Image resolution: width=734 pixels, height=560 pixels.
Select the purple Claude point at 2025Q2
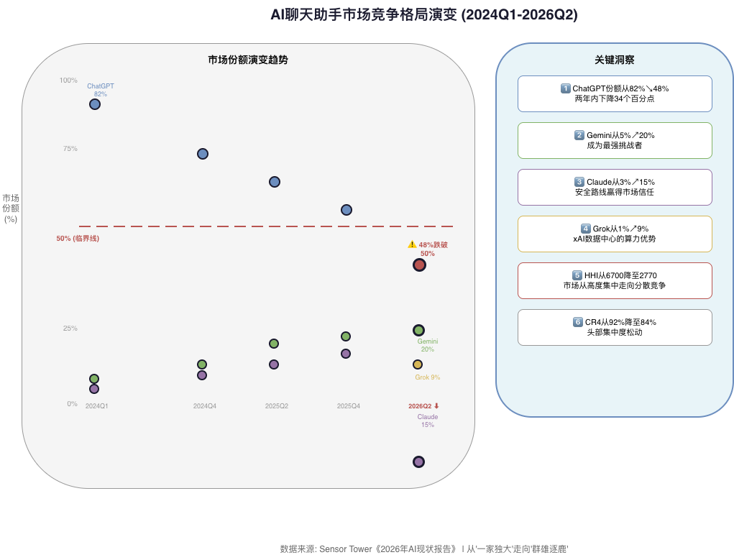click(274, 364)
